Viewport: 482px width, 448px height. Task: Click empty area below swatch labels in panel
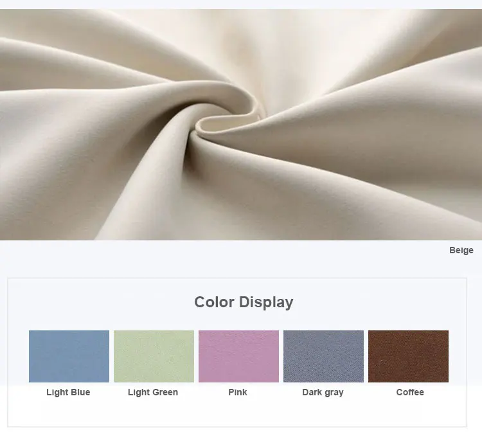(x=237, y=412)
